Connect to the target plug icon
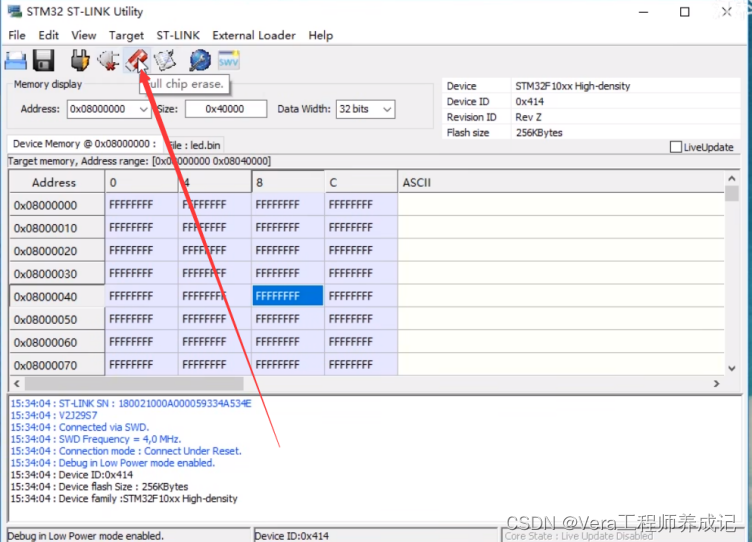This screenshot has width=752, height=542. pos(80,61)
